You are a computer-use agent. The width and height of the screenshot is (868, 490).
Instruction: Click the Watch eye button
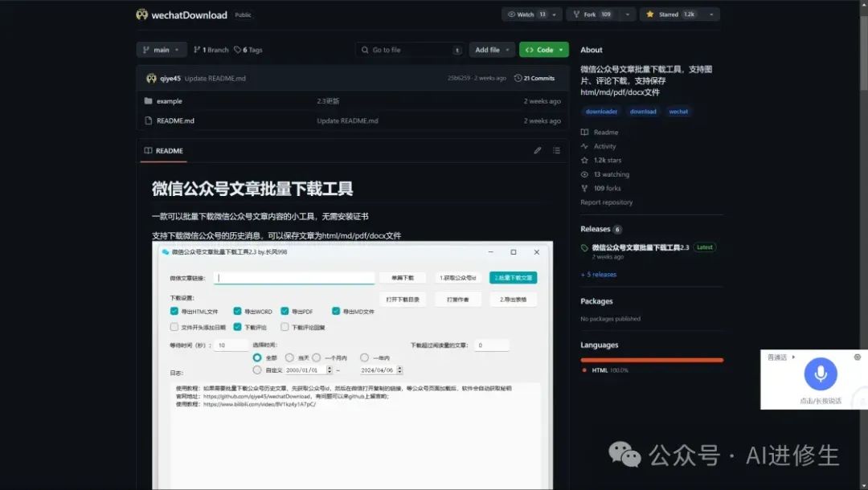coord(526,14)
